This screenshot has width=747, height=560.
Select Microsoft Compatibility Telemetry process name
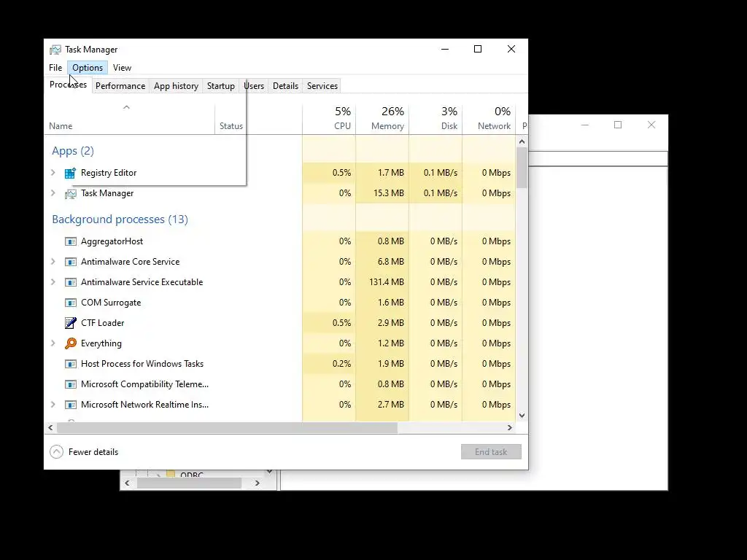pyautogui.click(x=145, y=384)
